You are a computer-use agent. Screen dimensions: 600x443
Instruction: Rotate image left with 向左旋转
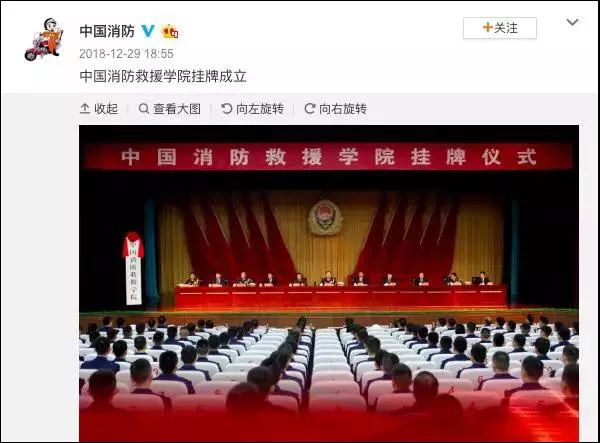253,109
